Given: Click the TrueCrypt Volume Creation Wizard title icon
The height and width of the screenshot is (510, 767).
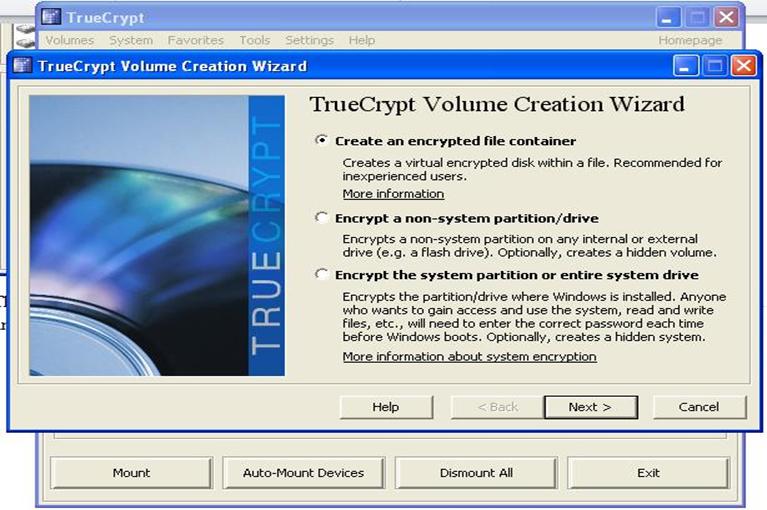Looking at the screenshot, I should tap(23, 66).
